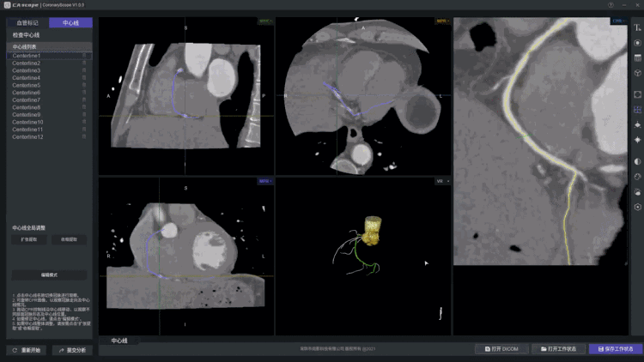This screenshot has height=362, width=644.
Task: Click the 中心线全局调整 section label
Action: coord(28,228)
